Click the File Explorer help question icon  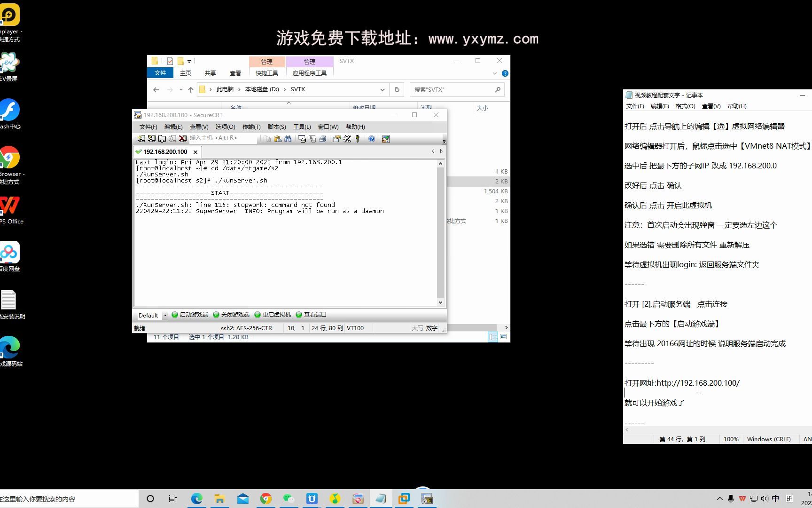tap(505, 73)
